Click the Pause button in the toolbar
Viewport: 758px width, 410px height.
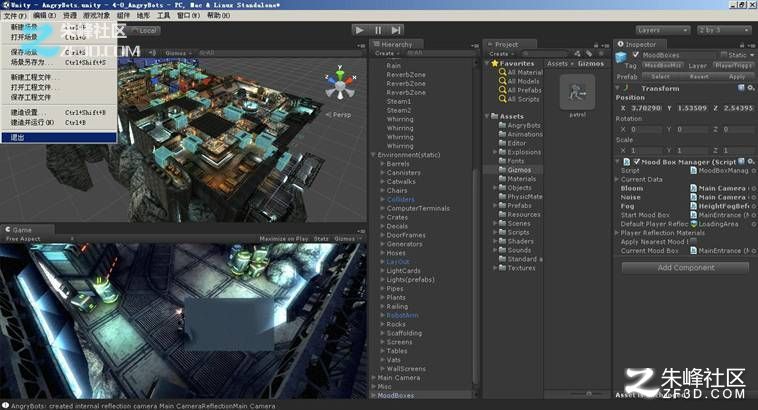[378, 30]
